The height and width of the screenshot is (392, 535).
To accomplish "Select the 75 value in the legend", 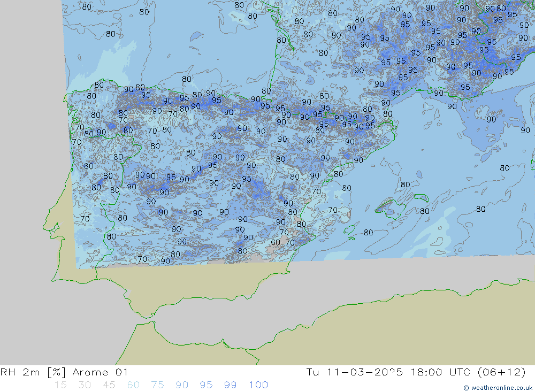I will click(x=158, y=385).
